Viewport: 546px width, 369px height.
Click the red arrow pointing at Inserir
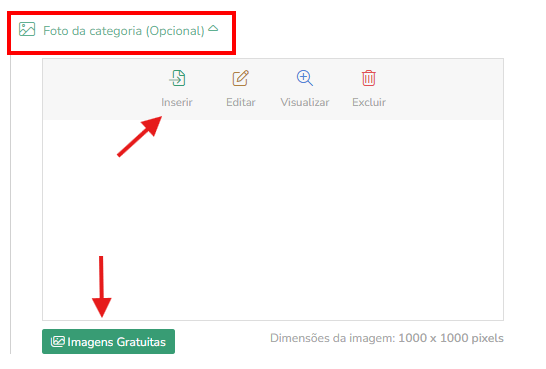(140, 136)
